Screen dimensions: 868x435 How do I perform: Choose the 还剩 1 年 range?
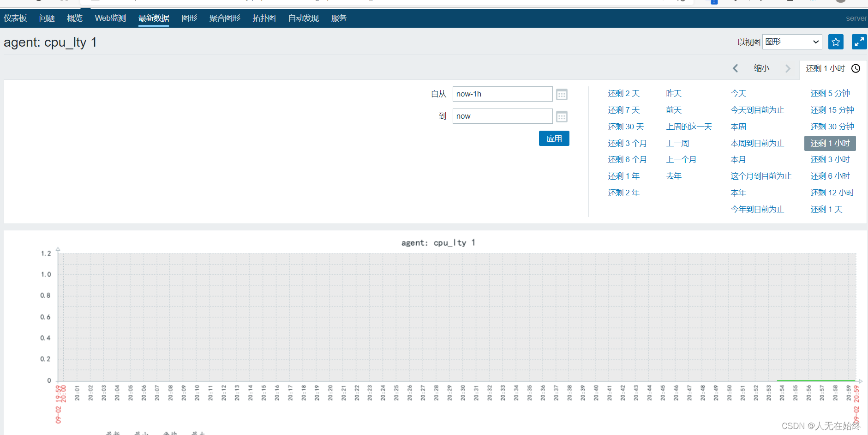[x=624, y=176]
